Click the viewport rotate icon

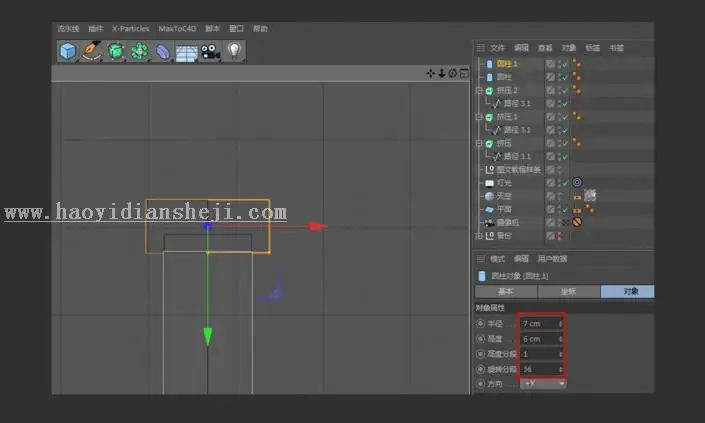(x=453, y=73)
